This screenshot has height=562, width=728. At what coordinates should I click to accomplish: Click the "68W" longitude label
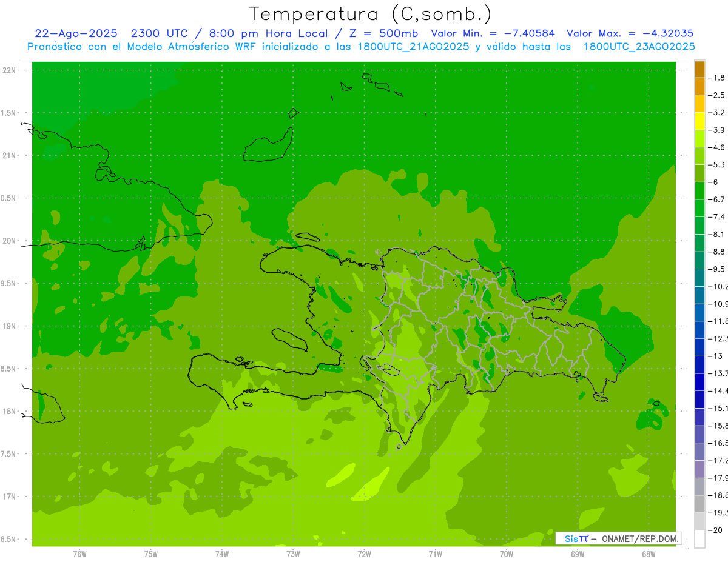[648, 554]
